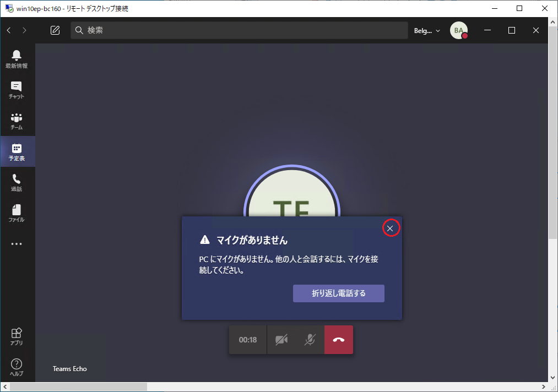Hang up the call with red button
This screenshot has width=558, height=392.
click(x=339, y=340)
